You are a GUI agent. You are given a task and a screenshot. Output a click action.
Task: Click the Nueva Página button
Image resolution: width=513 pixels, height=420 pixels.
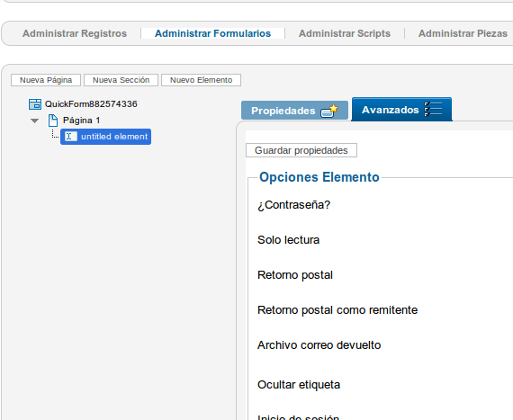click(x=46, y=80)
